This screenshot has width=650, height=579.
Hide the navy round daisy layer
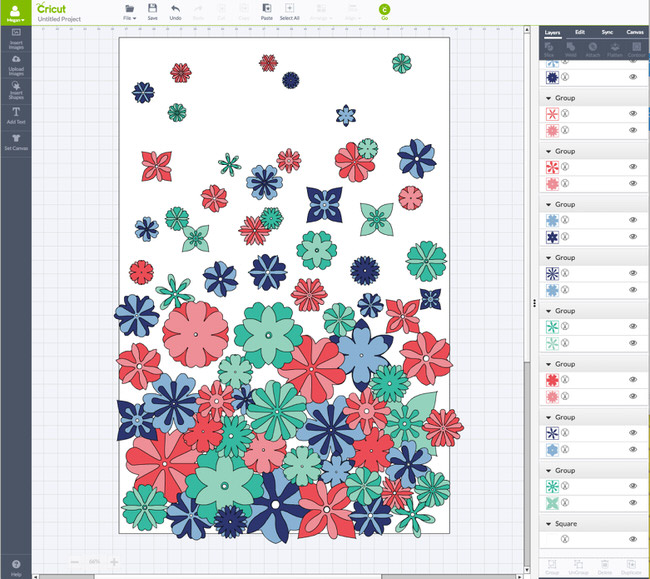tap(633, 77)
